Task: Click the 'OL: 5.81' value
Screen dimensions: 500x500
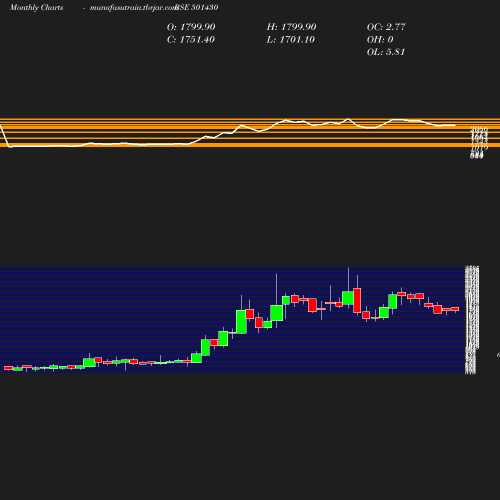Action: (386, 52)
